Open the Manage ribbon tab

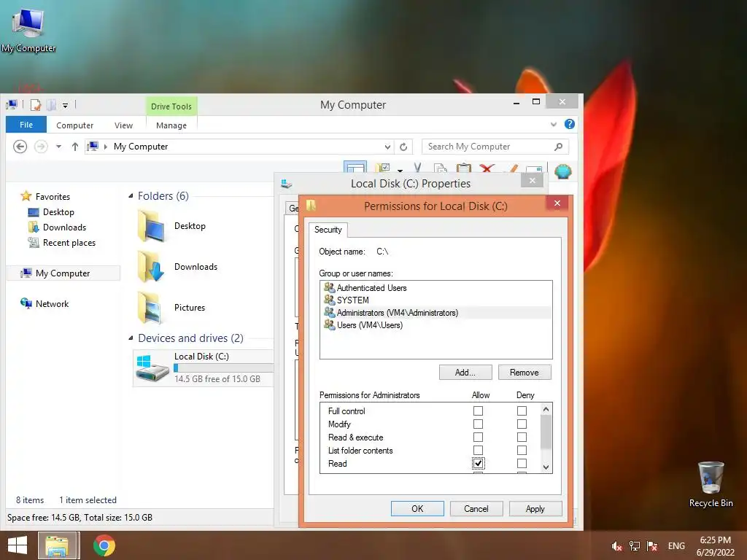171,125
